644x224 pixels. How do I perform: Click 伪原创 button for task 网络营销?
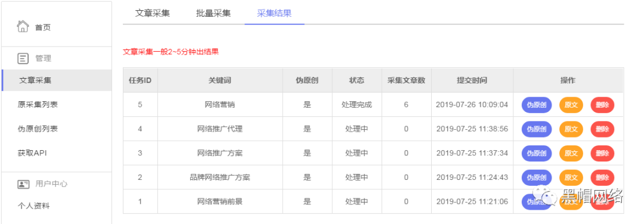pyautogui.click(x=537, y=105)
